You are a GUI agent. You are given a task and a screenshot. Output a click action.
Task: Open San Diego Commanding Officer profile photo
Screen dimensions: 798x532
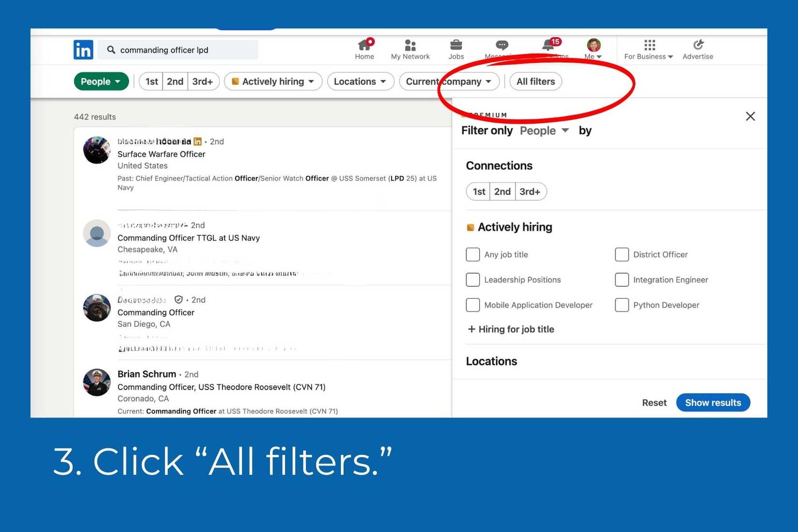point(97,308)
